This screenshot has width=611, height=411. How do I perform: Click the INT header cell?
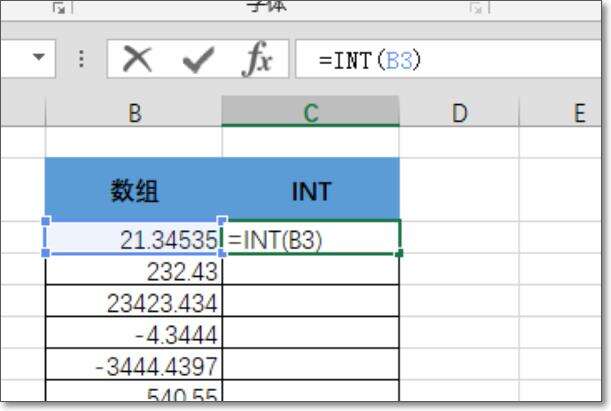point(311,189)
